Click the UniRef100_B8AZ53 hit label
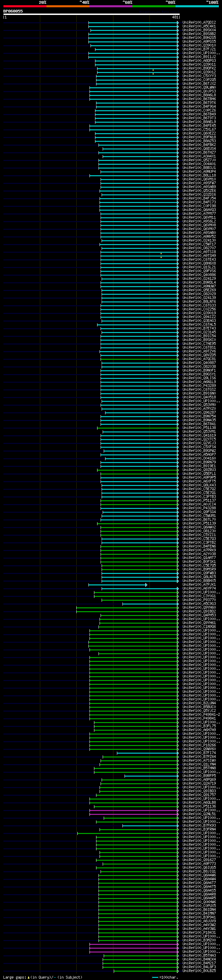 (x=199, y=141)
